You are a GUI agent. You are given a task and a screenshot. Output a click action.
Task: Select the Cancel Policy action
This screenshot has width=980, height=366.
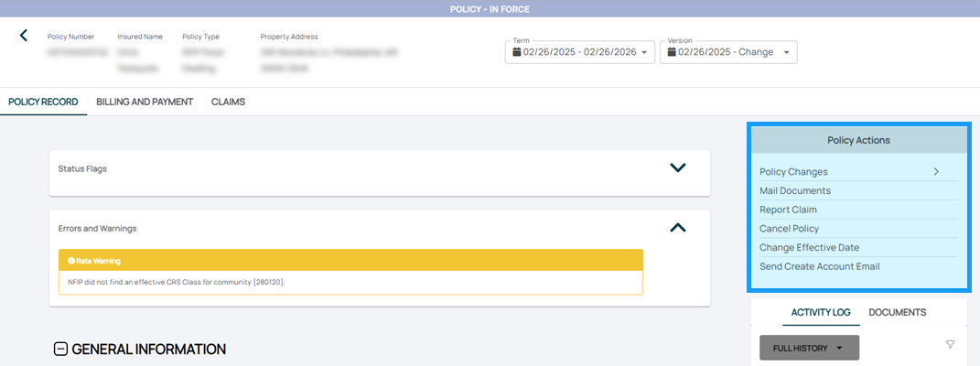(789, 229)
